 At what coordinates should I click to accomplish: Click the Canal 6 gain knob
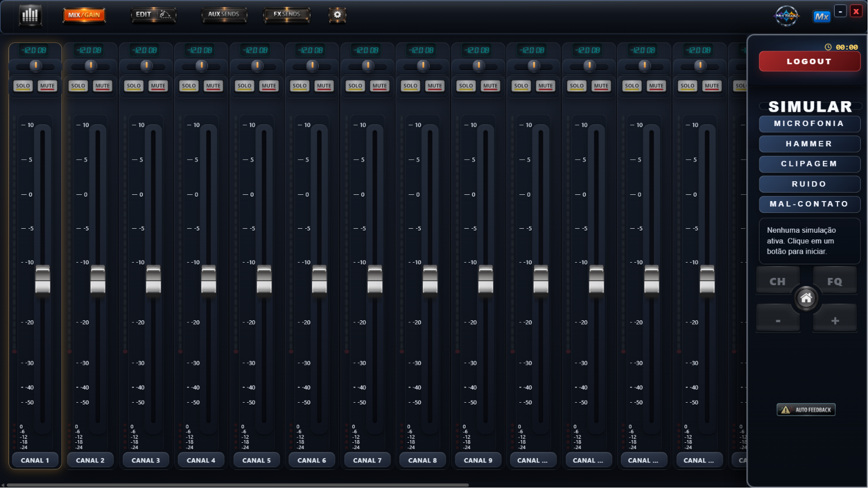[313, 66]
